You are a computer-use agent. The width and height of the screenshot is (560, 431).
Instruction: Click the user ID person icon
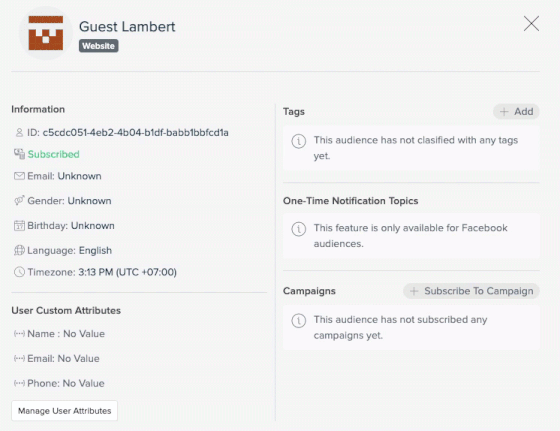(19, 132)
